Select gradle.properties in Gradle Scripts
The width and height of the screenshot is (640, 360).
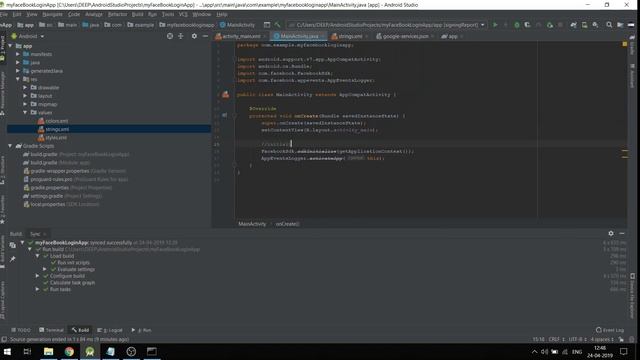point(49,188)
